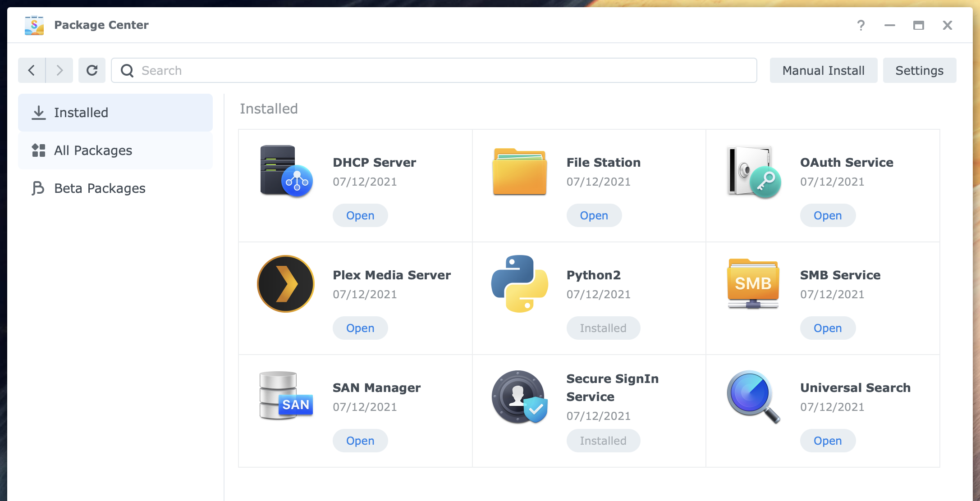Click the SMB Service icon
The image size is (980, 501).
(x=753, y=284)
